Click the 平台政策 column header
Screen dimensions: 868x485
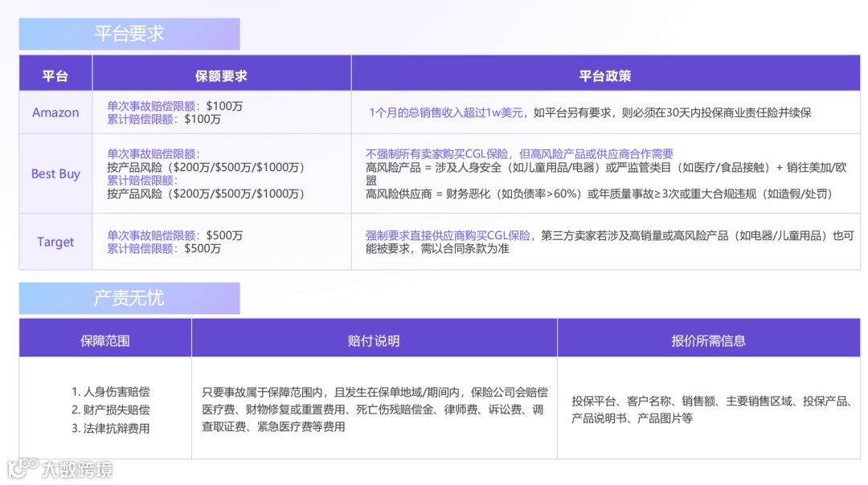[x=605, y=75]
